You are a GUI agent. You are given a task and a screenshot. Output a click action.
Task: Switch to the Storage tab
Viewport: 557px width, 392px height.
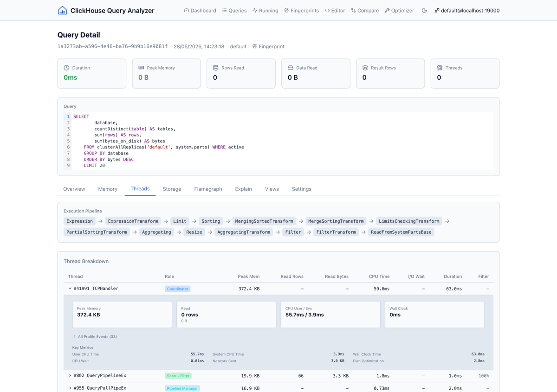coord(172,189)
